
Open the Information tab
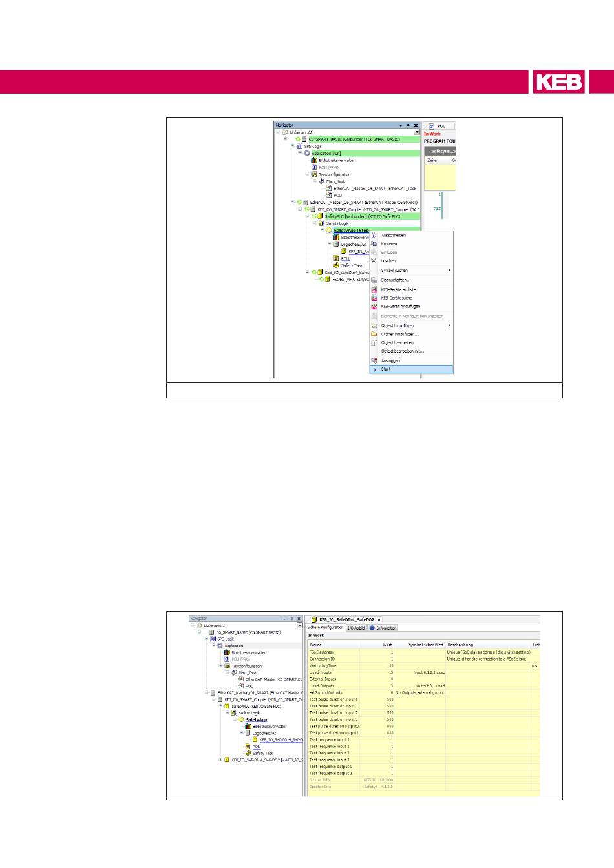pos(383,628)
